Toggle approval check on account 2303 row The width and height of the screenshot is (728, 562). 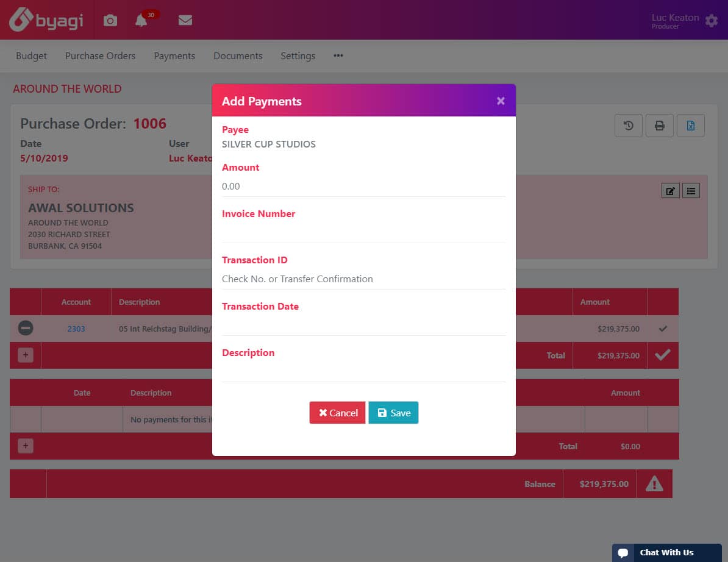coord(663,328)
